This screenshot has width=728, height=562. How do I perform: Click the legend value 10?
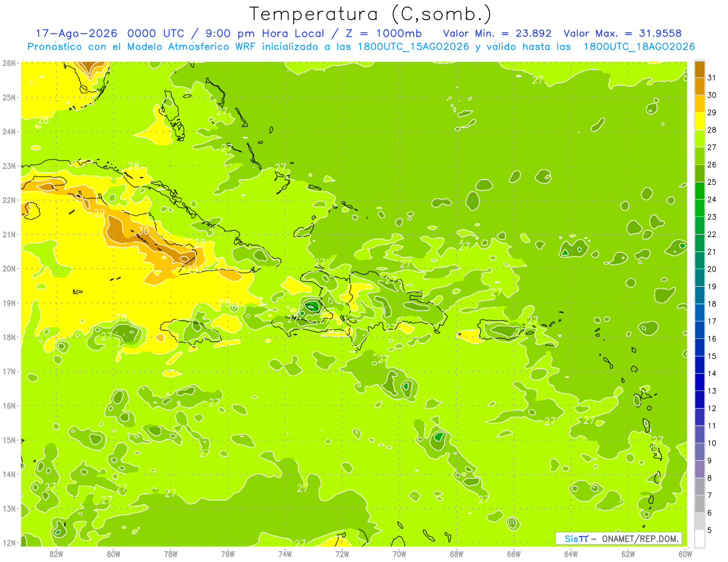click(x=712, y=443)
